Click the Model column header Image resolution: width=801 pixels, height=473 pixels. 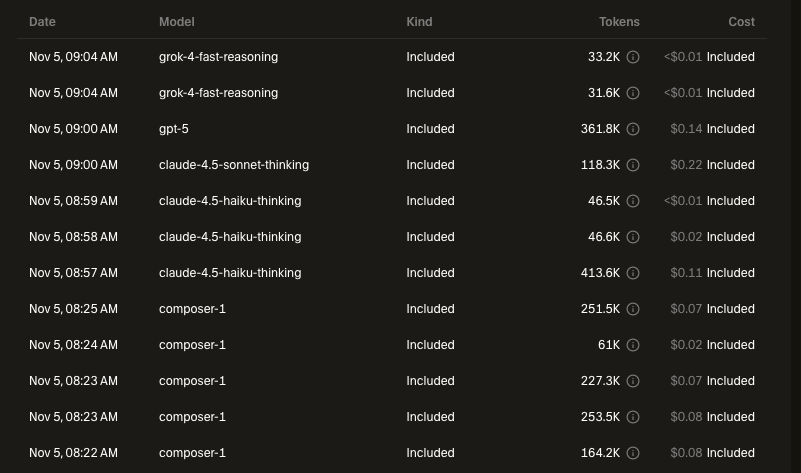(x=176, y=21)
